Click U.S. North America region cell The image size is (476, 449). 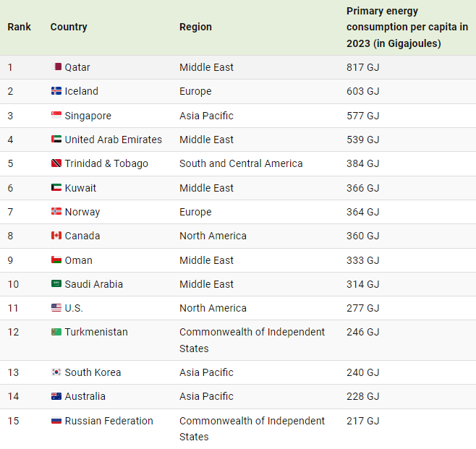213,308
